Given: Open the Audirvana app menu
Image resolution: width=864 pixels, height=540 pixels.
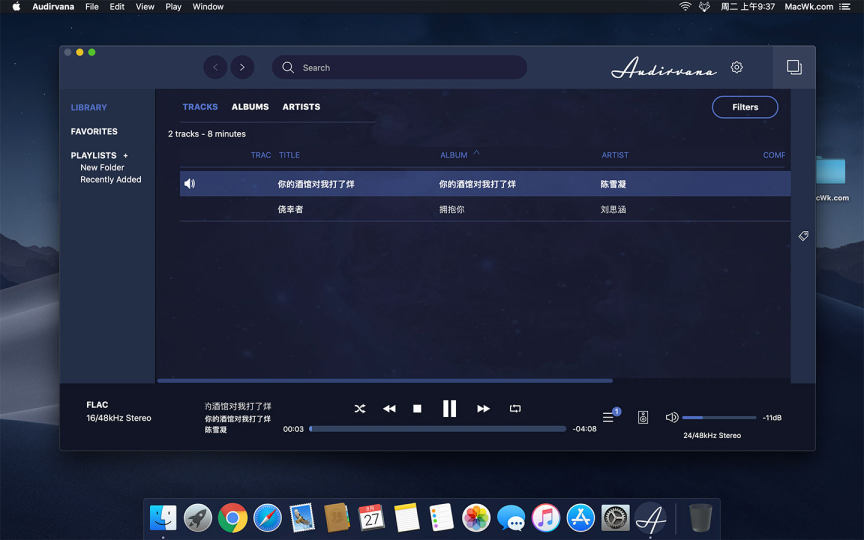Looking at the screenshot, I should [x=53, y=7].
